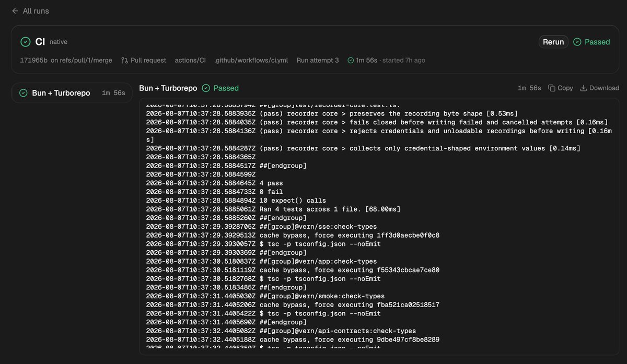Click the @vern/smoke:check-types group line
The height and width of the screenshot is (364, 627).
(265, 296)
